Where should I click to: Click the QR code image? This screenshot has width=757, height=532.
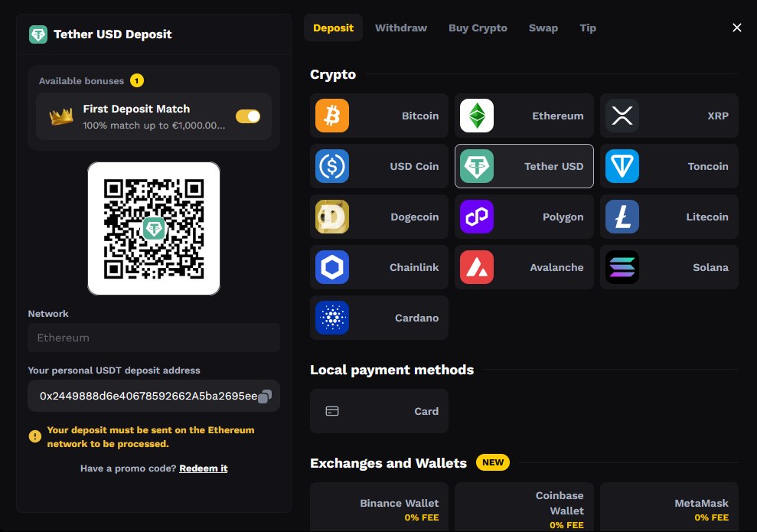(x=154, y=228)
